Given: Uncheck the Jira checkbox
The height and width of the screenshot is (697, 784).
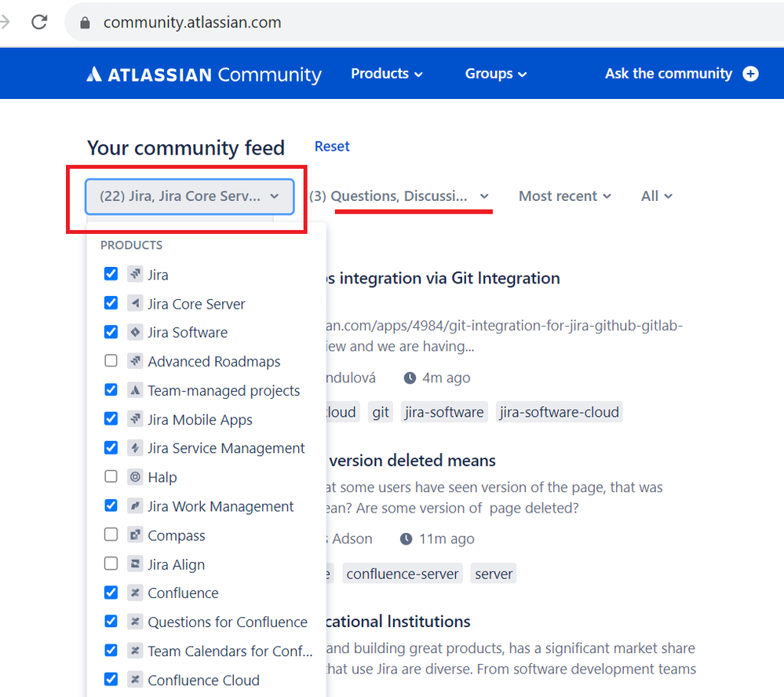Looking at the screenshot, I should [x=111, y=274].
